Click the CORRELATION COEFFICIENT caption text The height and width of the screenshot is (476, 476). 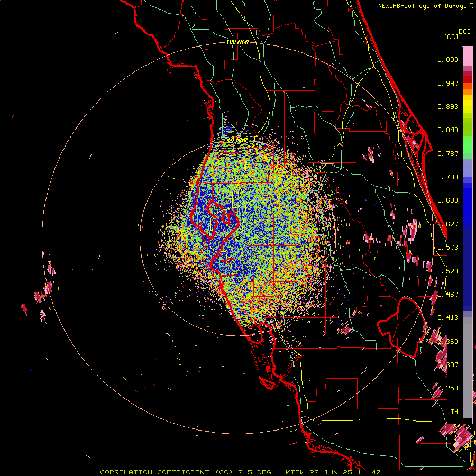pos(154,472)
